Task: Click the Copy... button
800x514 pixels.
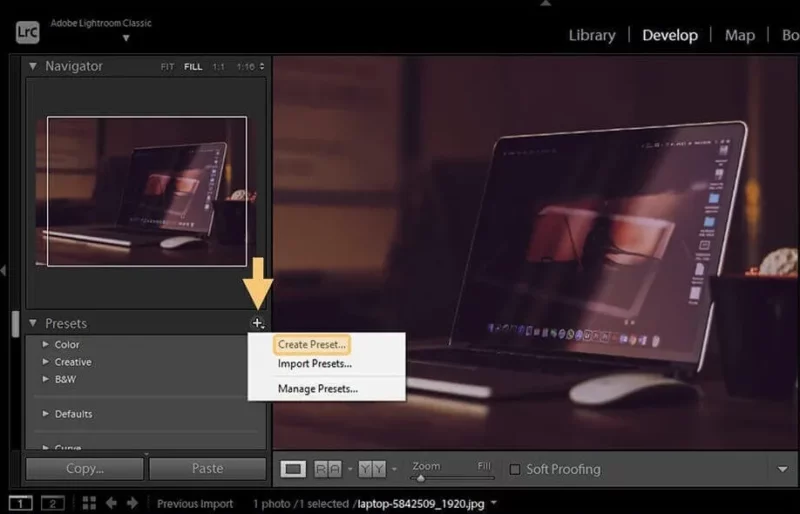Action: click(85, 469)
